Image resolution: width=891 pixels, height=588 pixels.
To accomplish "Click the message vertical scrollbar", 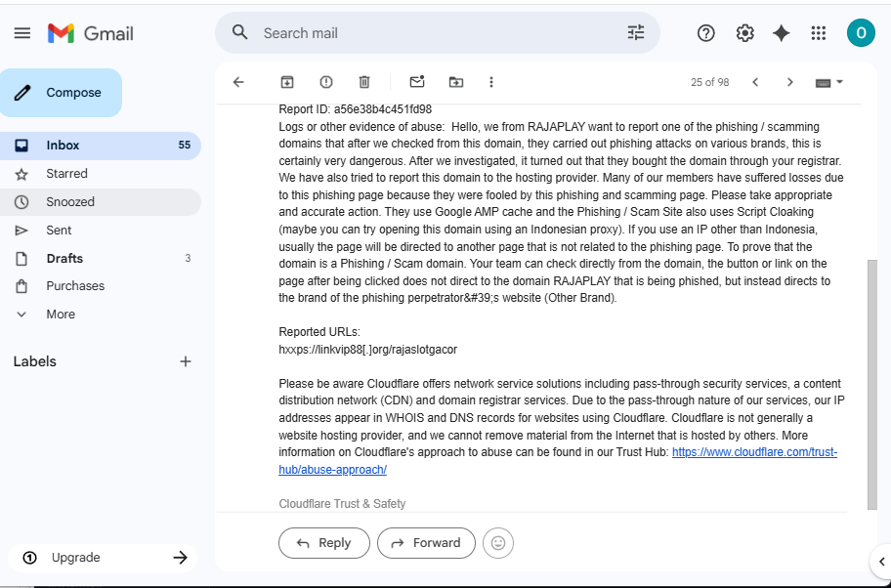I will point(872,384).
